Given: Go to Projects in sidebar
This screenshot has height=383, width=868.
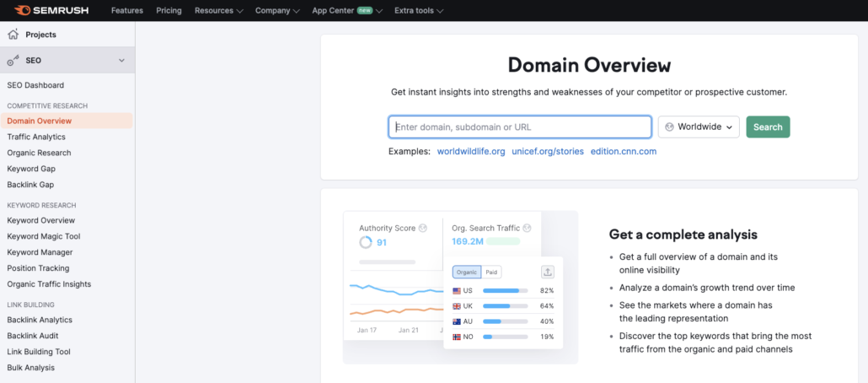Looking at the screenshot, I should (x=41, y=35).
